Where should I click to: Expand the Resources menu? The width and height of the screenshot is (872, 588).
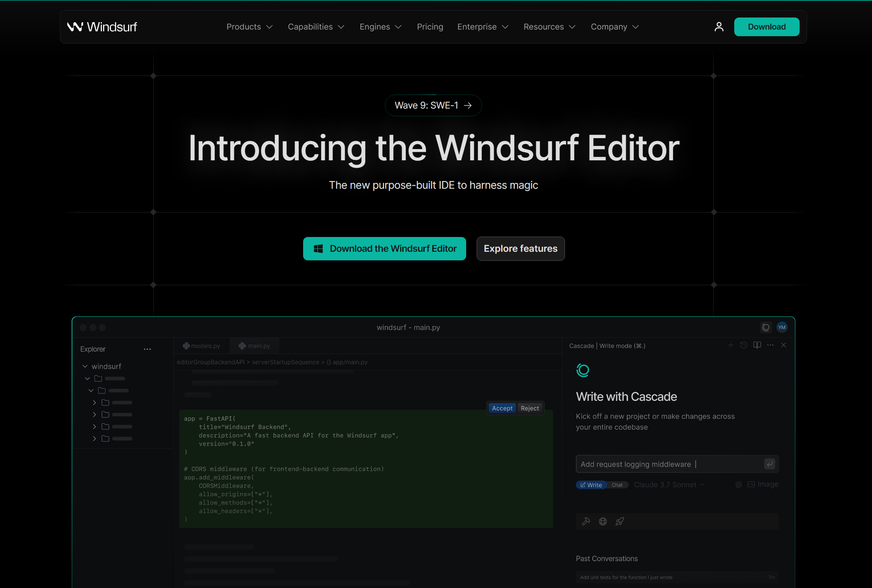pyautogui.click(x=549, y=27)
